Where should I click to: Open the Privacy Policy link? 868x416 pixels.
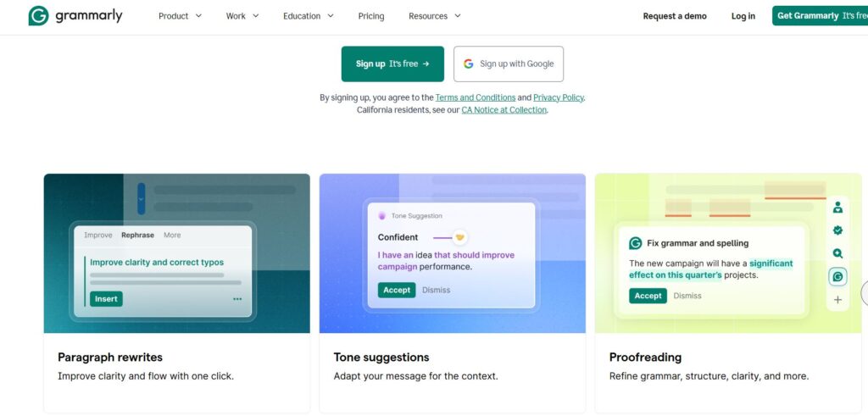tap(558, 97)
